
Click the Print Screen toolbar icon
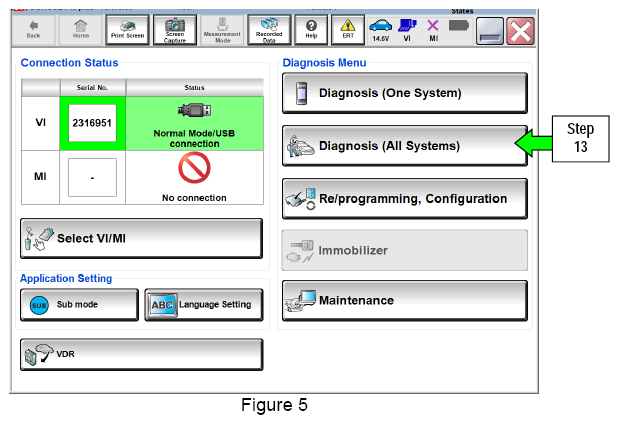pos(127,30)
